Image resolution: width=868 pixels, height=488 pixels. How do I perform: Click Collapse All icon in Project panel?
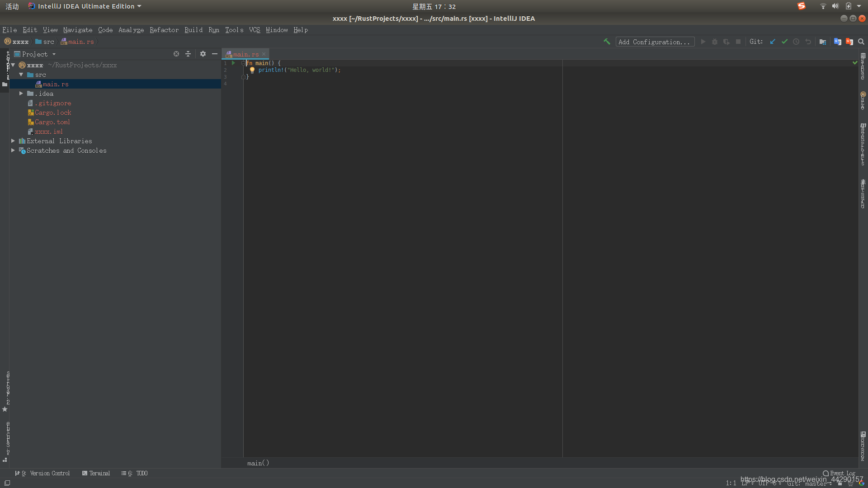[188, 54]
